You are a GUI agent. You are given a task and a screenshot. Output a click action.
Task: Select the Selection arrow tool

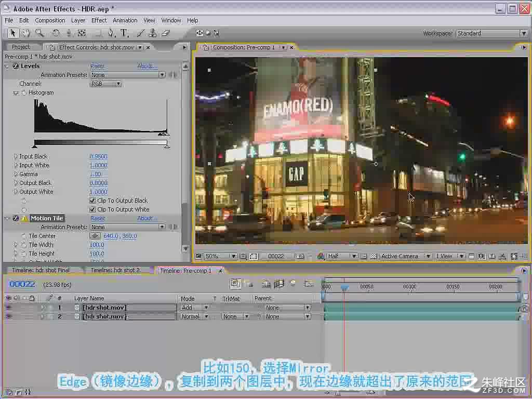13,33
